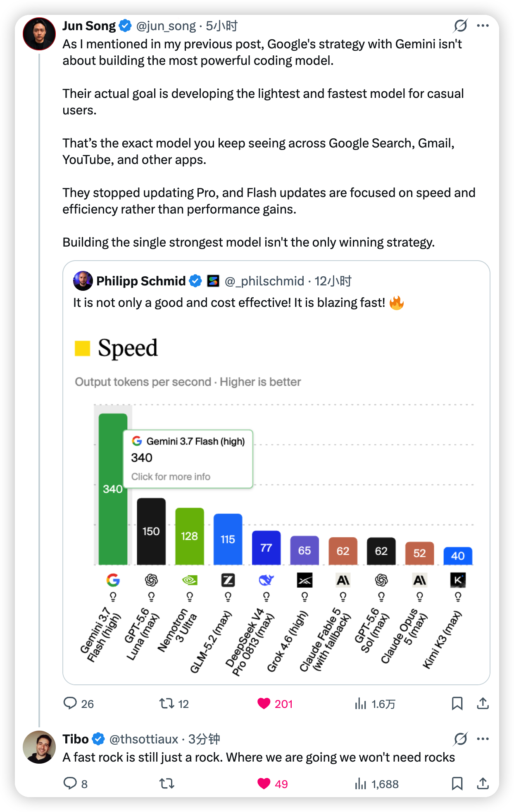This screenshot has height=812, width=514.
Task: Bookmark Jun Song's post
Action: pos(457,703)
